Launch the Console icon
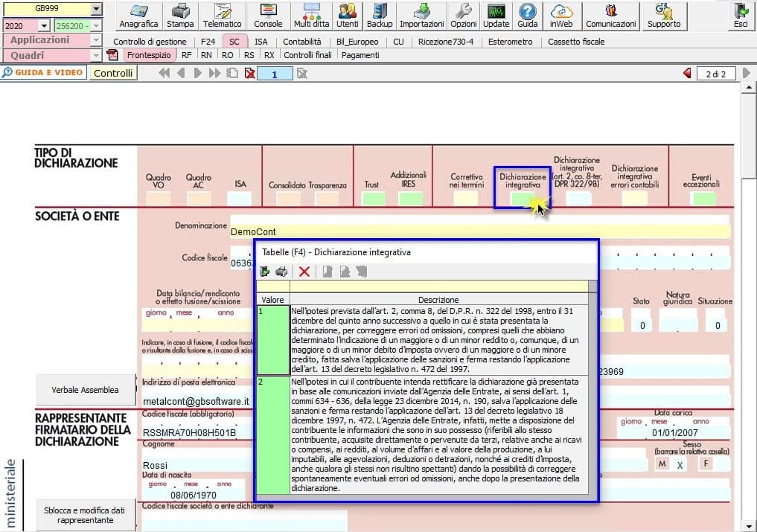Screen dimensions: 757x532 pyautogui.click(x=268, y=16)
